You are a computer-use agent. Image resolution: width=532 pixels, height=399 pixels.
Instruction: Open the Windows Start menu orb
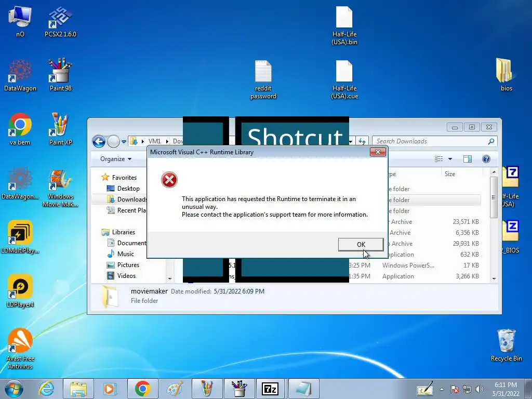tap(14, 389)
